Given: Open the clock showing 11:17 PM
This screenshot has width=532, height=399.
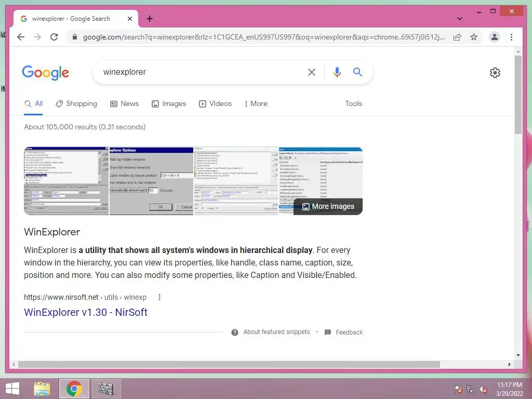Looking at the screenshot, I should click(x=509, y=389).
